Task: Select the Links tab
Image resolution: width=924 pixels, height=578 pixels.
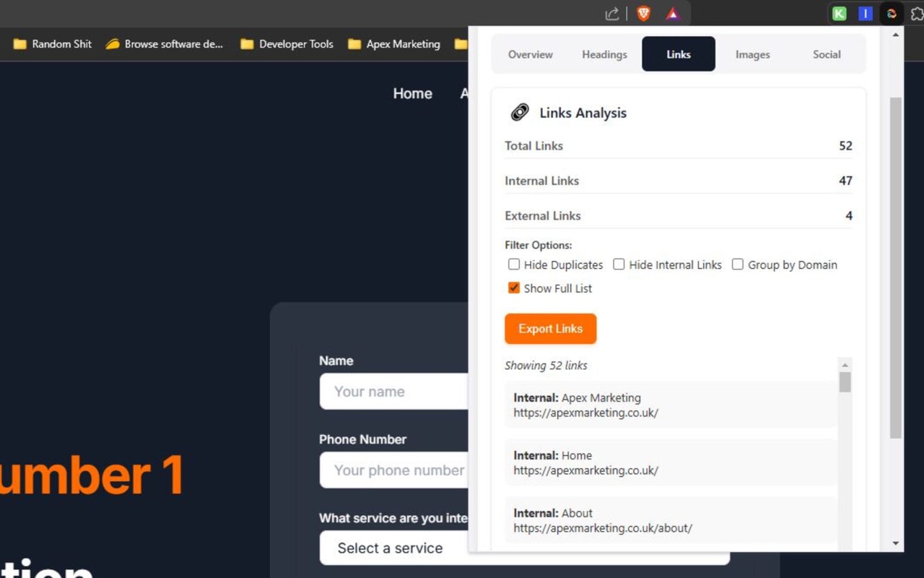Action: pyautogui.click(x=679, y=54)
